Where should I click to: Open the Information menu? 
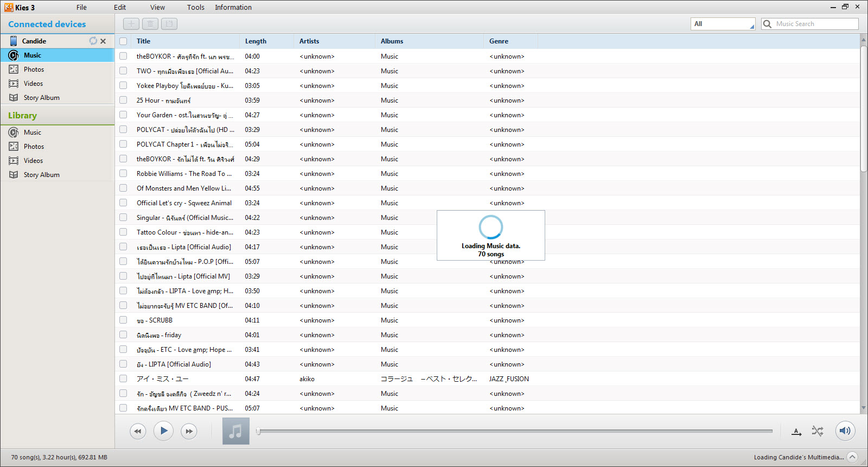point(233,7)
